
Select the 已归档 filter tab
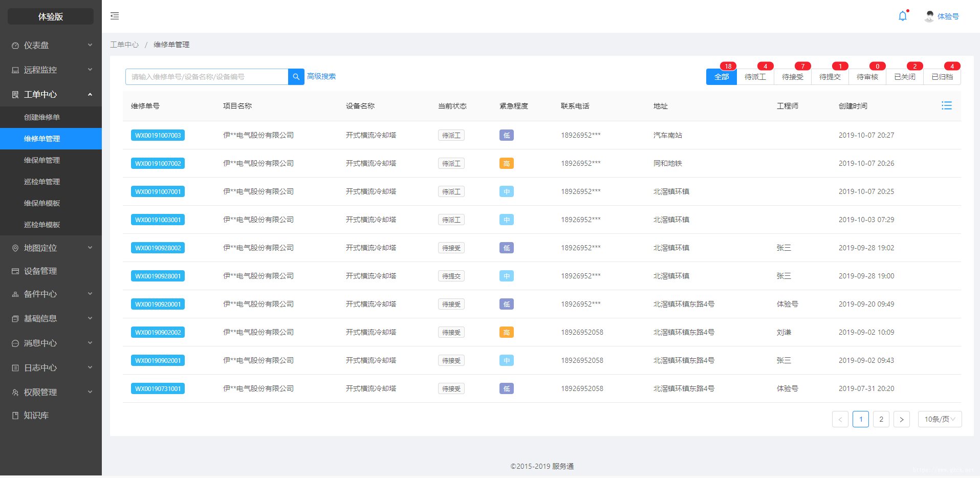942,77
